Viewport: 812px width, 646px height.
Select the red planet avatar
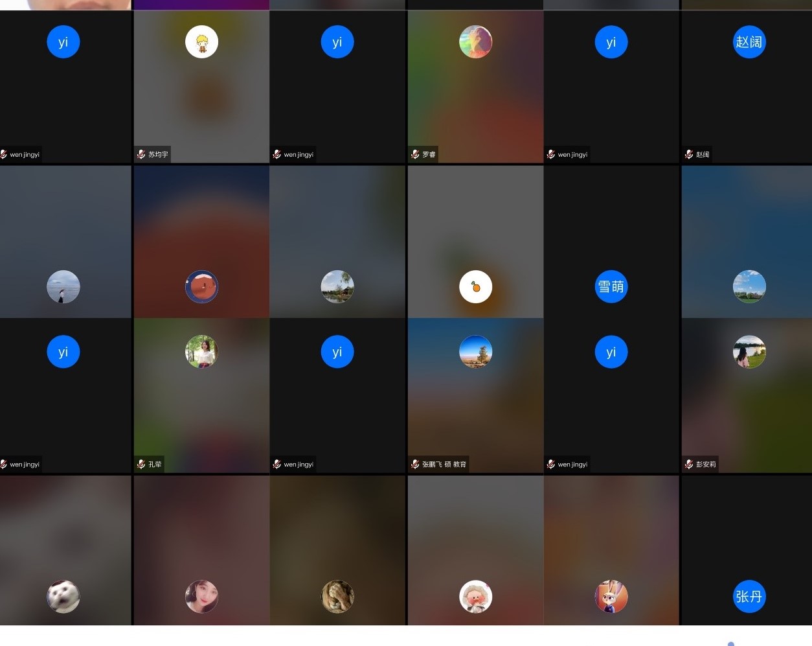click(201, 286)
